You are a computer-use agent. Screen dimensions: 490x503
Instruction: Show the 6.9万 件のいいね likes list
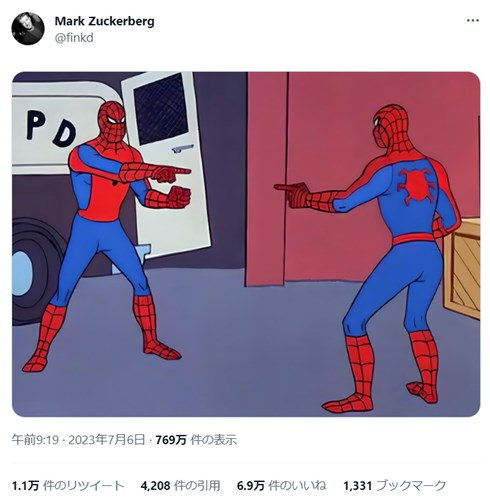tap(281, 486)
